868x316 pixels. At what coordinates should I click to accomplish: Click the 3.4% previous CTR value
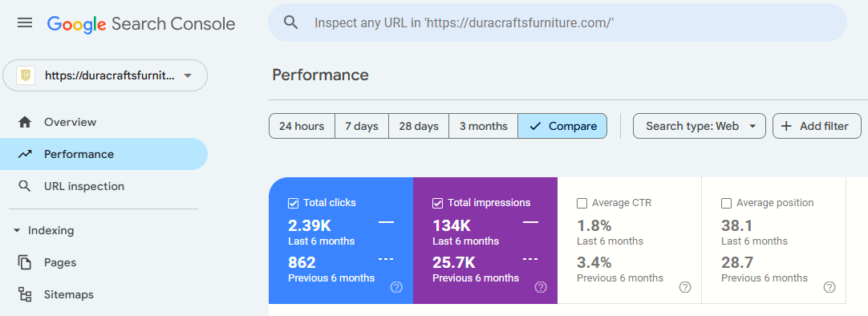click(x=594, y=261)
